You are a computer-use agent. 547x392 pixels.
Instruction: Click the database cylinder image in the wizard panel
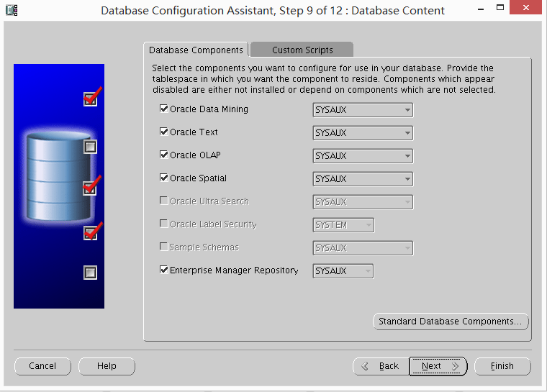click(58, 176)
